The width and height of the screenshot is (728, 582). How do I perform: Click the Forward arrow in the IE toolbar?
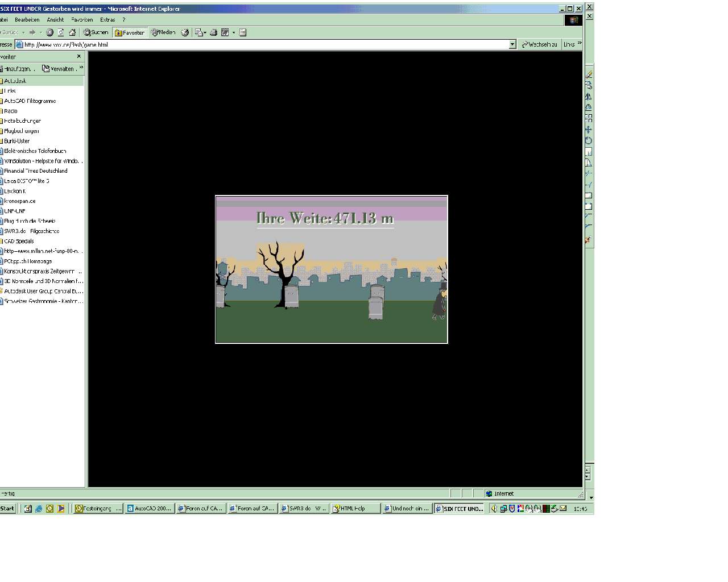pos(32,32)
